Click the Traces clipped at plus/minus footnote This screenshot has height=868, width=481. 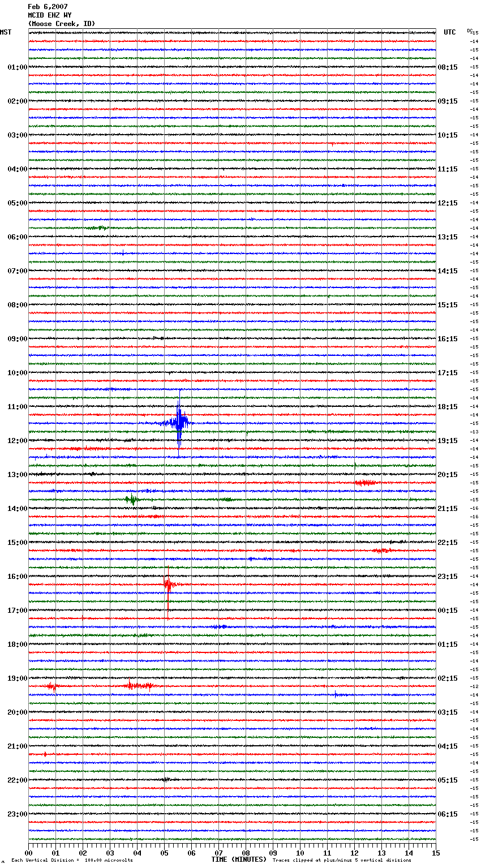(x=342, y=861)
